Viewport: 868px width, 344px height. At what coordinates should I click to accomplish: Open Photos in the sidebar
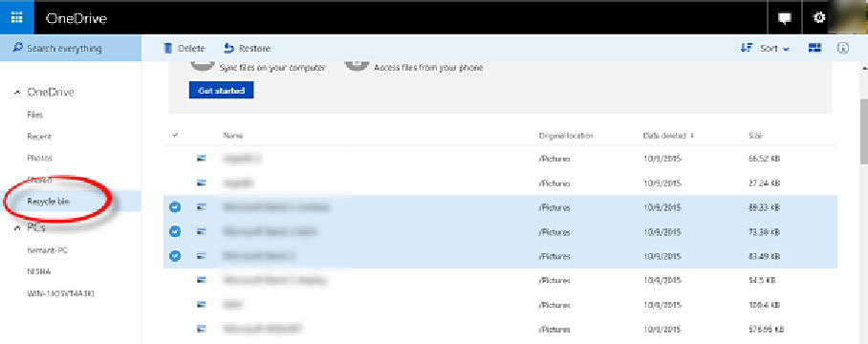39,159
